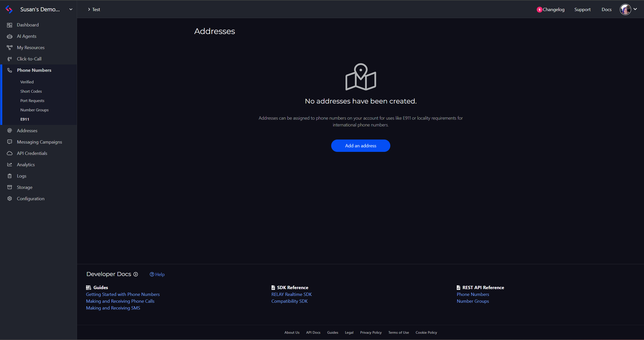This screenshot has height=340, width=644.
Task: Click the Privacy Policy footer link
Action: 371,332
